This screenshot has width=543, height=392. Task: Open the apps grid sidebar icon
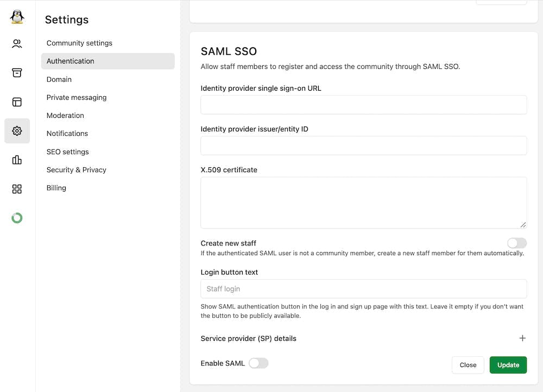(17, 189)
